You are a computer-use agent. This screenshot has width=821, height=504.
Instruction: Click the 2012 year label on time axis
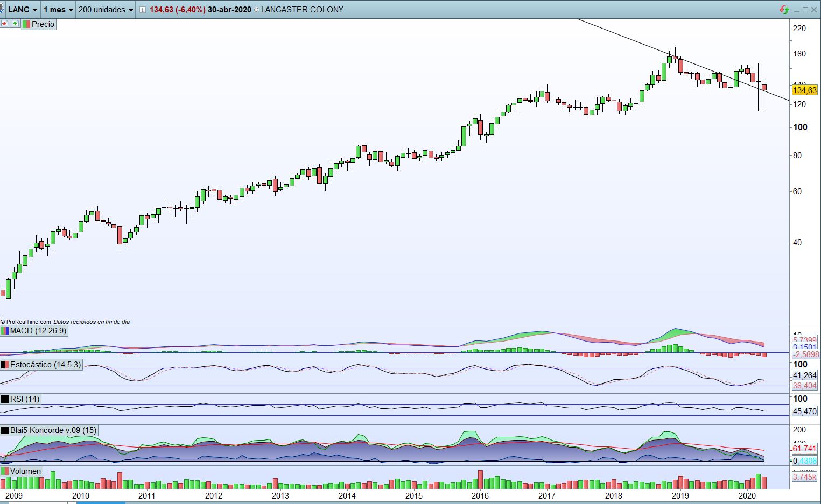[x=214, y=496]
